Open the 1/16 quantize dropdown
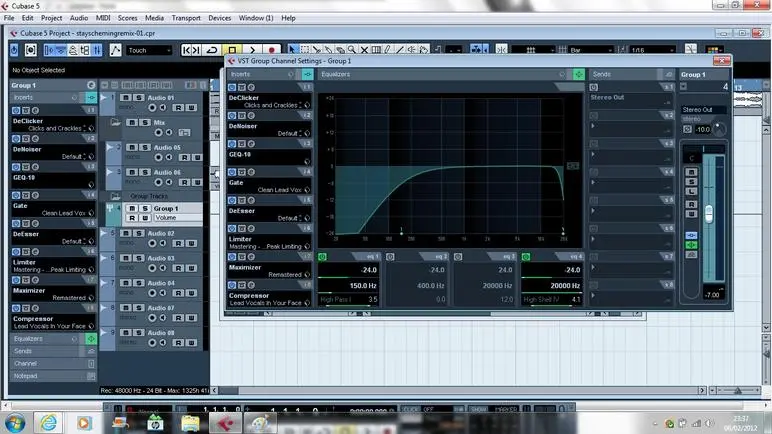772x434 pixels. coord(653,50)
